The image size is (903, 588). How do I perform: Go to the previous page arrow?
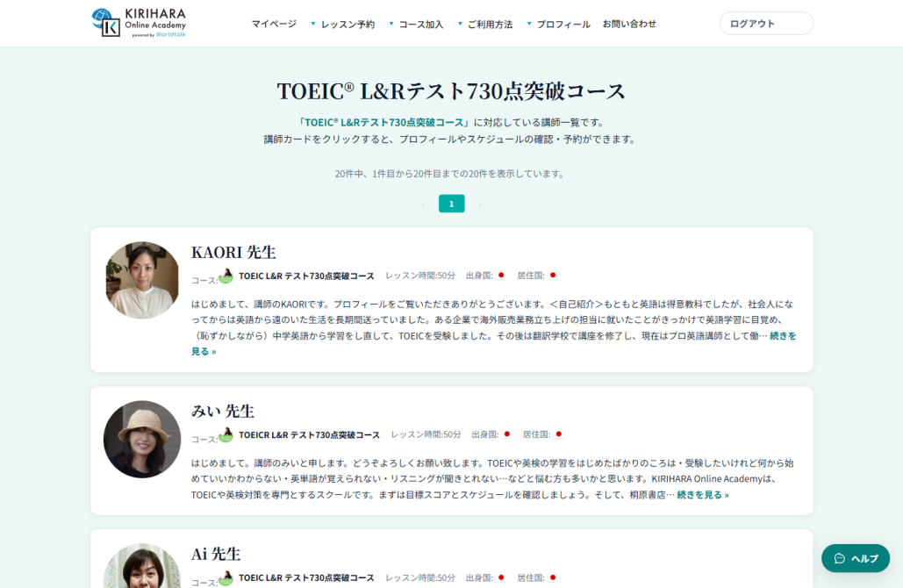point(423,204)
